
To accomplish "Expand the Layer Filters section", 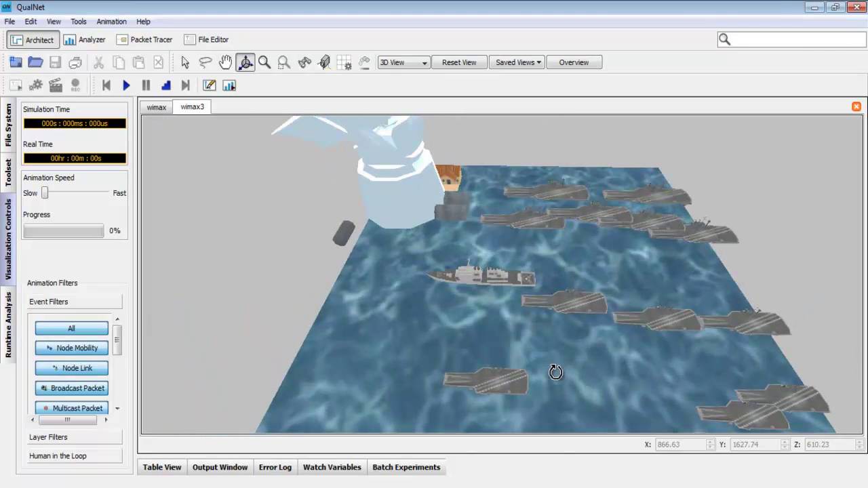I will 75,437.
